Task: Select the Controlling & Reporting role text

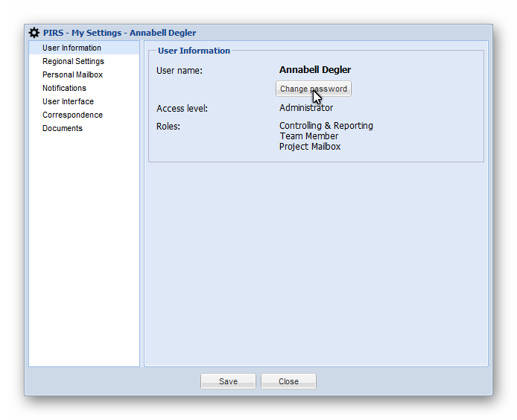Action: coord(326,126)
